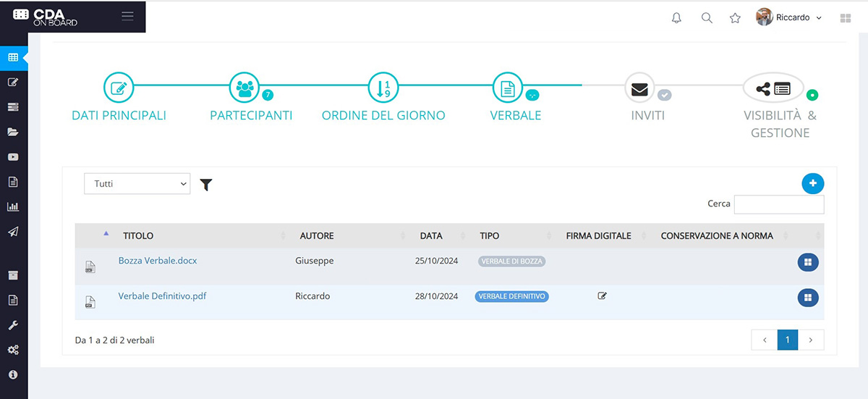
Task: Sort table by Autore column
Action: coord(317,235)
